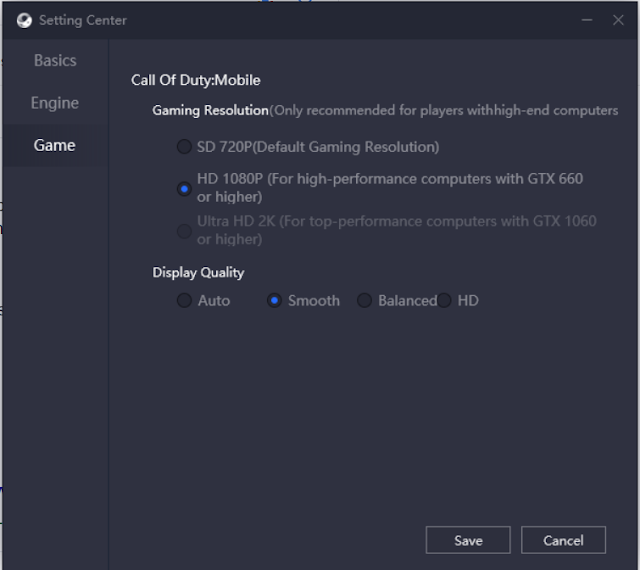Choose Balanced display quality
Screen dimensions: 640x570
[x=364, y=301]
